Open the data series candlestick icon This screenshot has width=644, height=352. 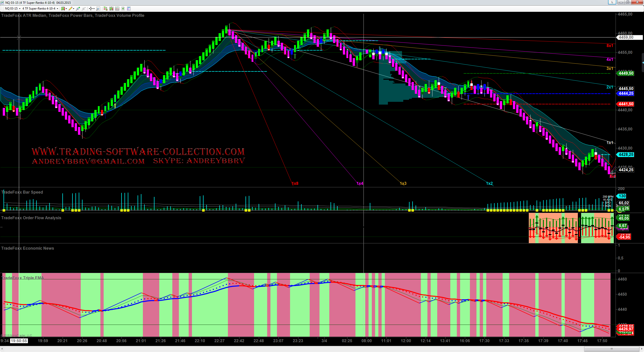[x=111, y=9]
